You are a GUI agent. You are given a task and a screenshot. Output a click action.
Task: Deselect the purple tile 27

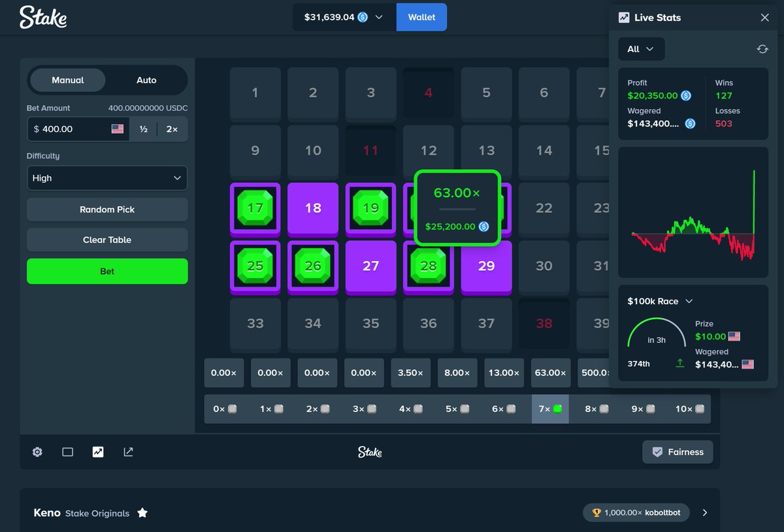click(x=370, y=266)
